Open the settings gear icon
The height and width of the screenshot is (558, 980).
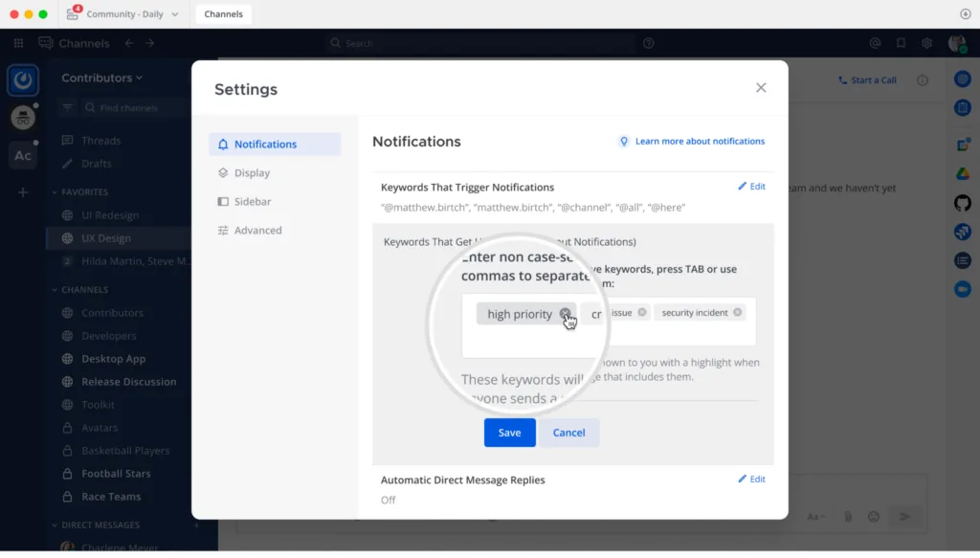tap(926, 43)
